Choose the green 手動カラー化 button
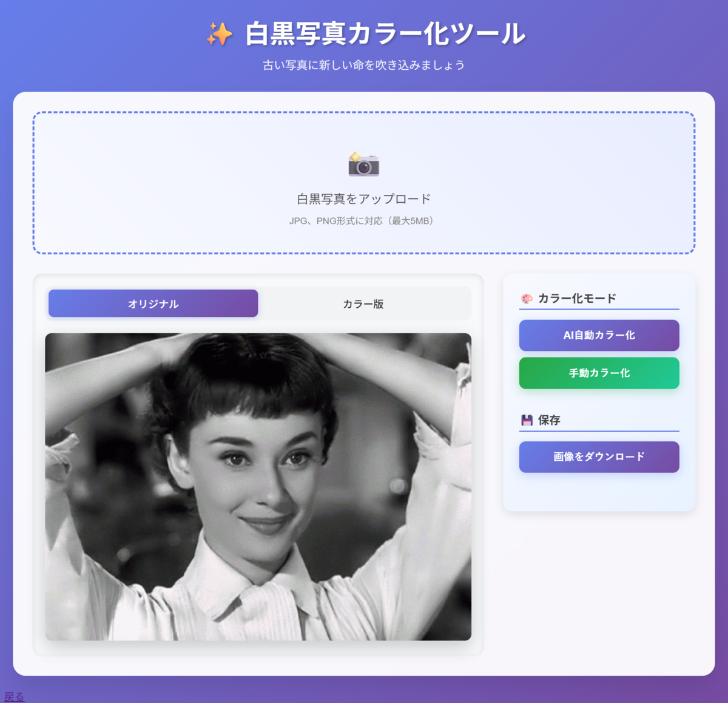Image resolution: width=728 pixels, height=703 pixels. [x=599, y=373]
